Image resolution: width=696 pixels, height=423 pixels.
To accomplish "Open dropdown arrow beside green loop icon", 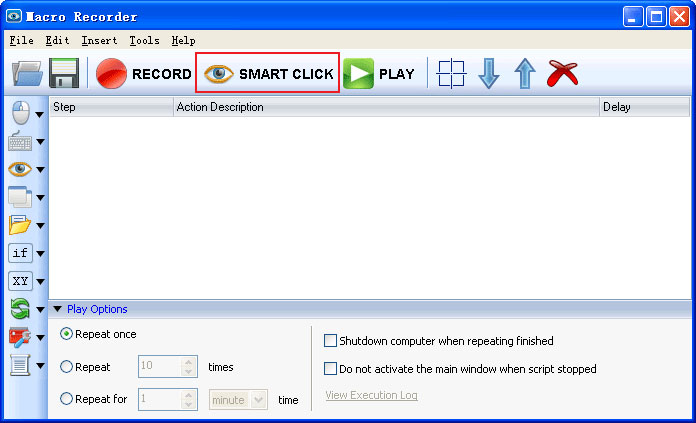I will (x=40, y=310).
